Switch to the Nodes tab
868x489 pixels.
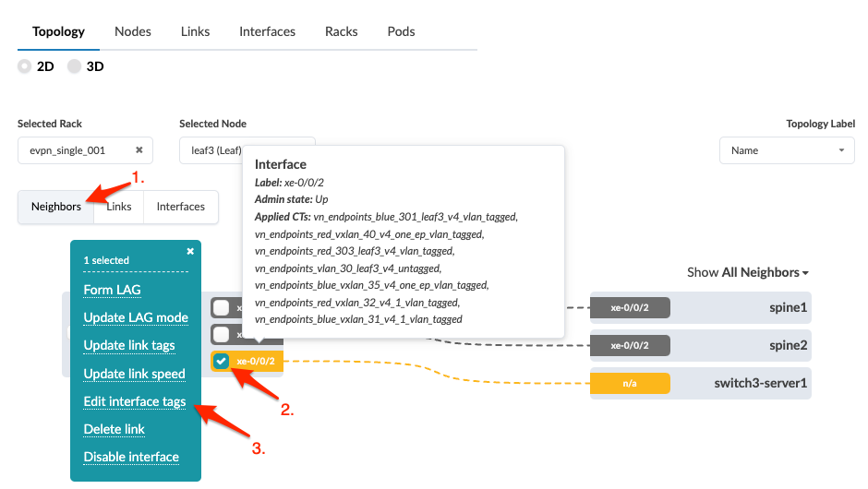(x=132, y=31)
